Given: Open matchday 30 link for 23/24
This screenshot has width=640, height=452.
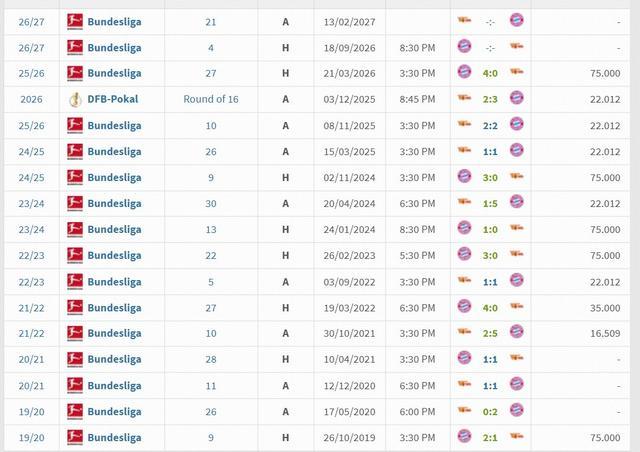Looking at the screenshot, I should pos(211,203).
